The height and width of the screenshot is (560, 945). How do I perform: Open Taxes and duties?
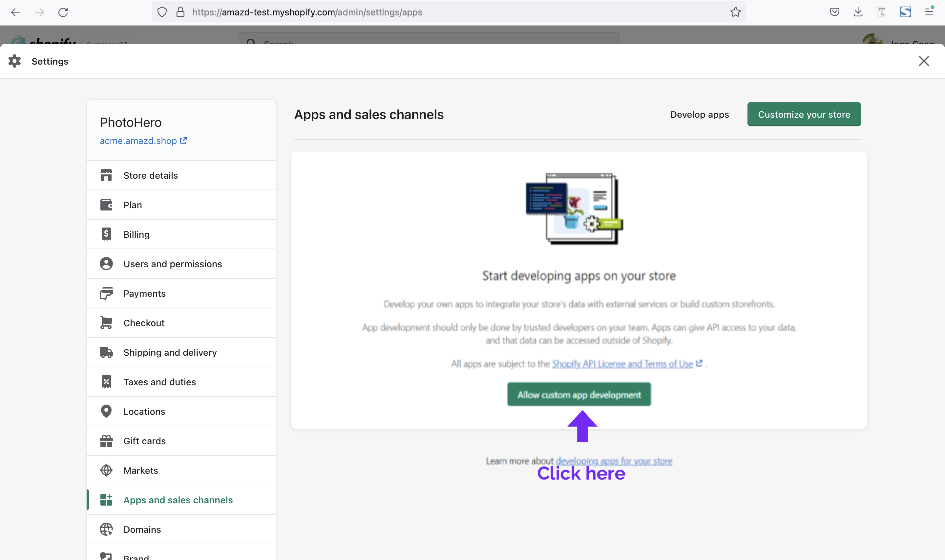(181, 382)
